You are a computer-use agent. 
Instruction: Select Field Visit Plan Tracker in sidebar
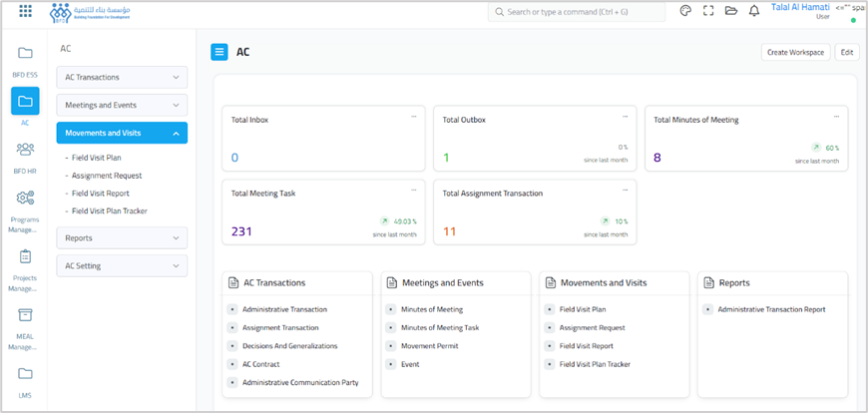click(x=110, y=211)
